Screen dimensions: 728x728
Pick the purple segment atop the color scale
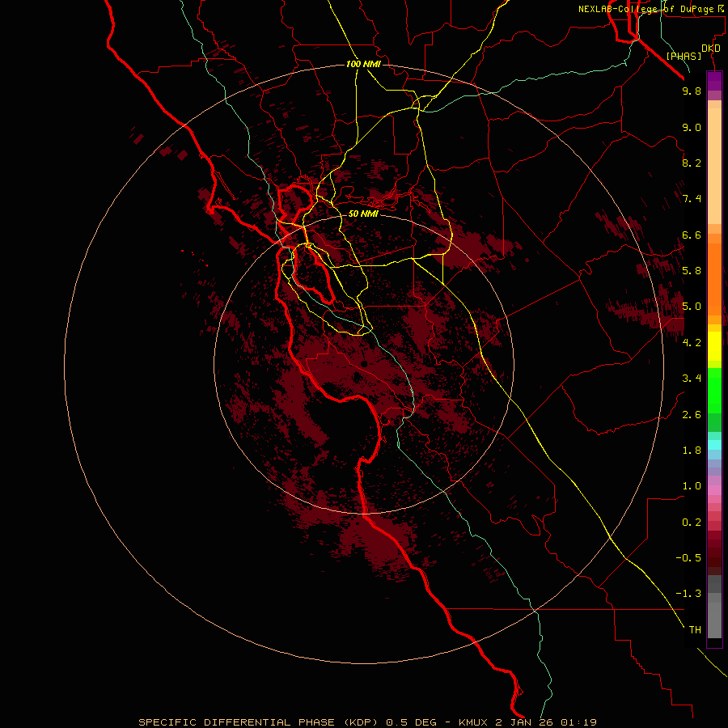point(714,81)
